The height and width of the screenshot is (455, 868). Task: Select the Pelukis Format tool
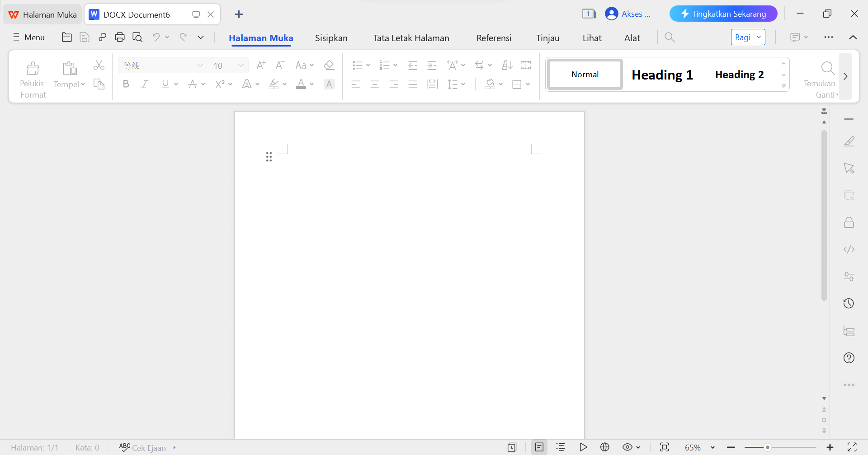pyautogui.click(x=32, y=77)
